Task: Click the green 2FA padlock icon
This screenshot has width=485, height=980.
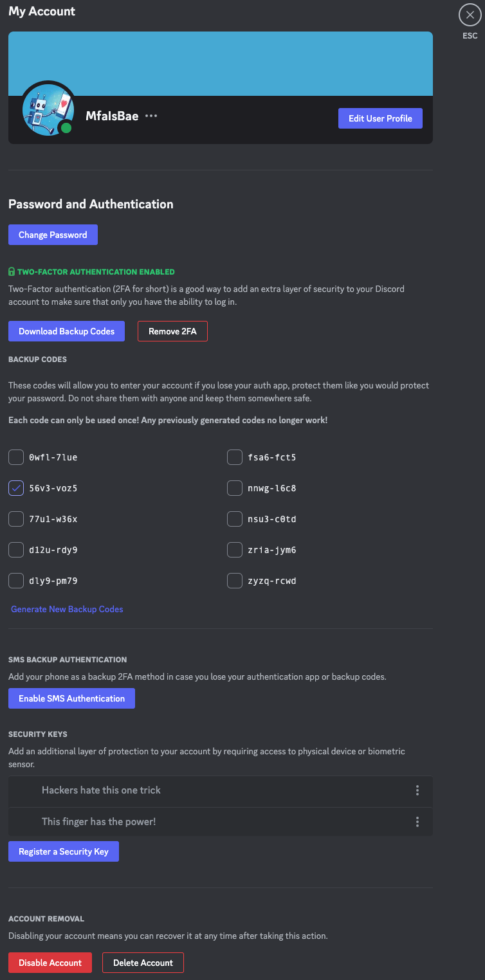Action: [x=12, y=271]
